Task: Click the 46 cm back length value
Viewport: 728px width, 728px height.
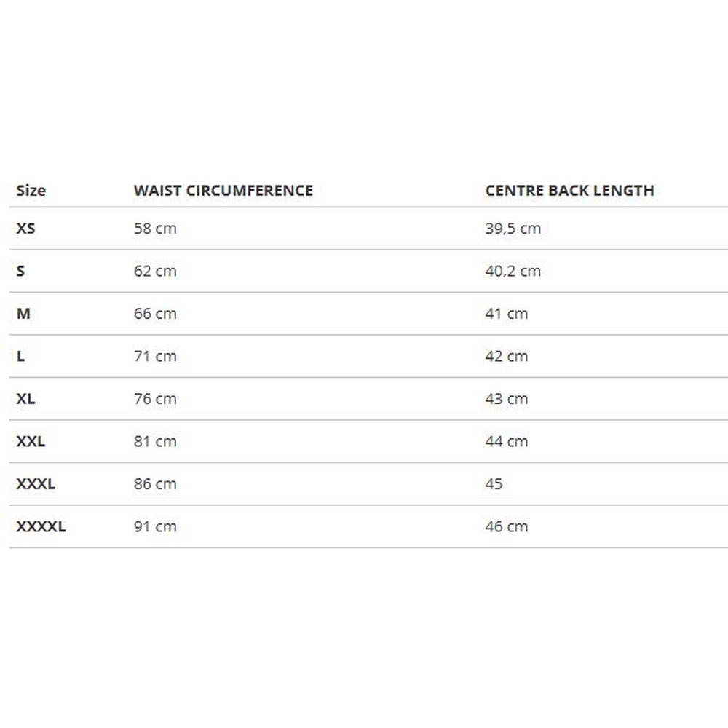Action: [506, 526]
